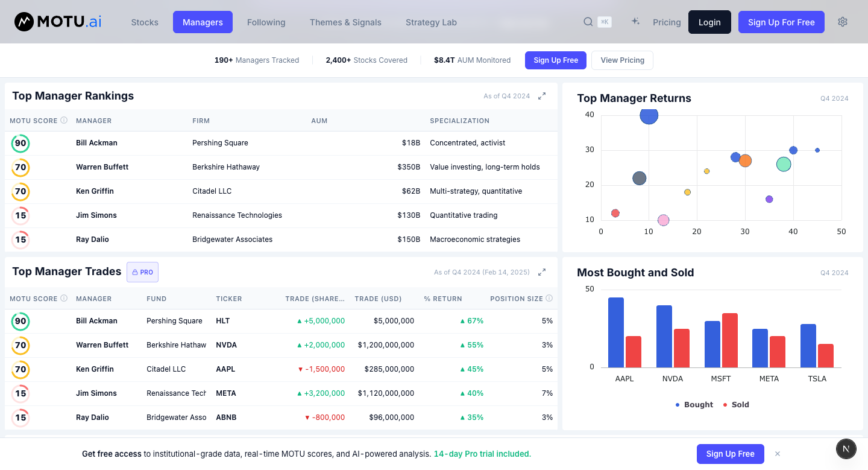Open the settings gear icon
Viewport: 868px width, 470px height.
tap(843, 22)
